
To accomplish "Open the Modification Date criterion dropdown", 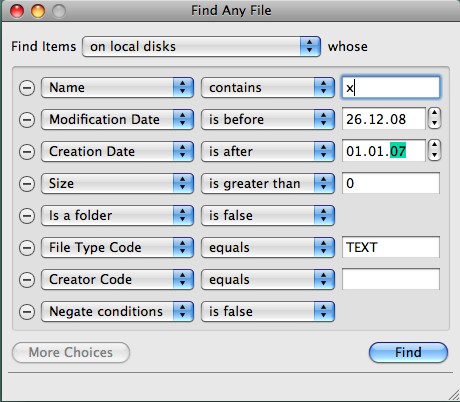I will tap(117, 120).
